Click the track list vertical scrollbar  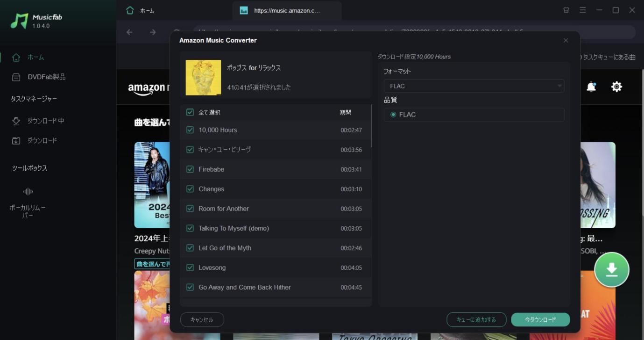[372, 126]
